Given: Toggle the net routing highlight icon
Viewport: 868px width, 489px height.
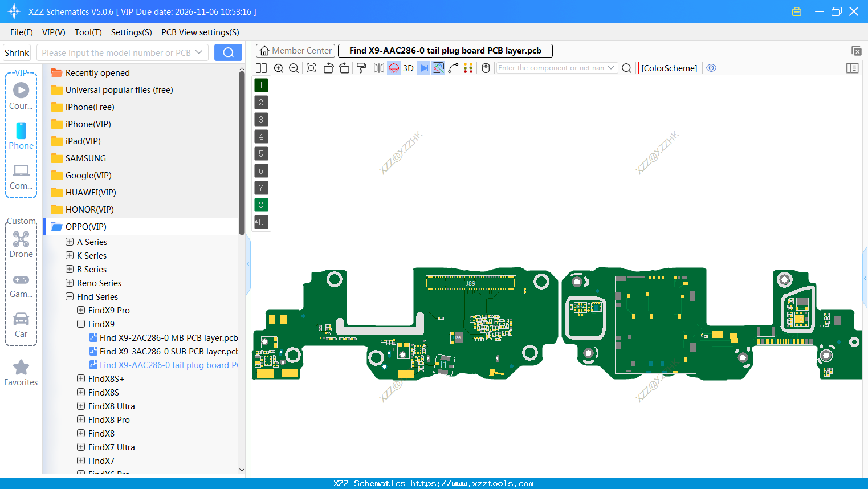Looking at the screenshot, I should 438,68.
